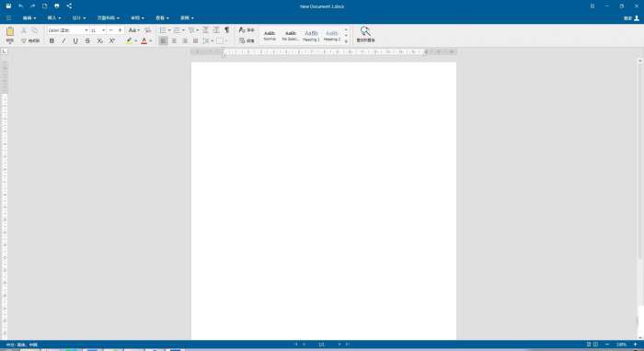Viewport: 644px width, 351px height.
Task: Open the hamburger main menu
Action: [8, 18]
